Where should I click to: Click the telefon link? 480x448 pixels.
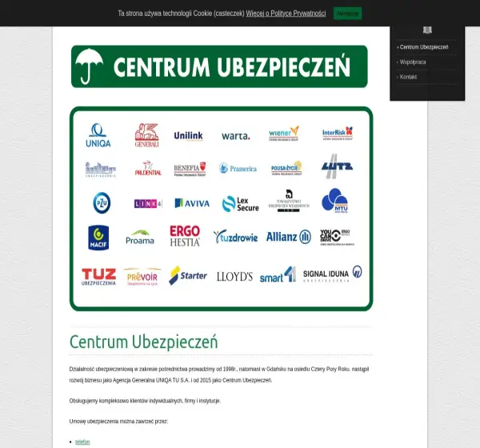(82, 442)
